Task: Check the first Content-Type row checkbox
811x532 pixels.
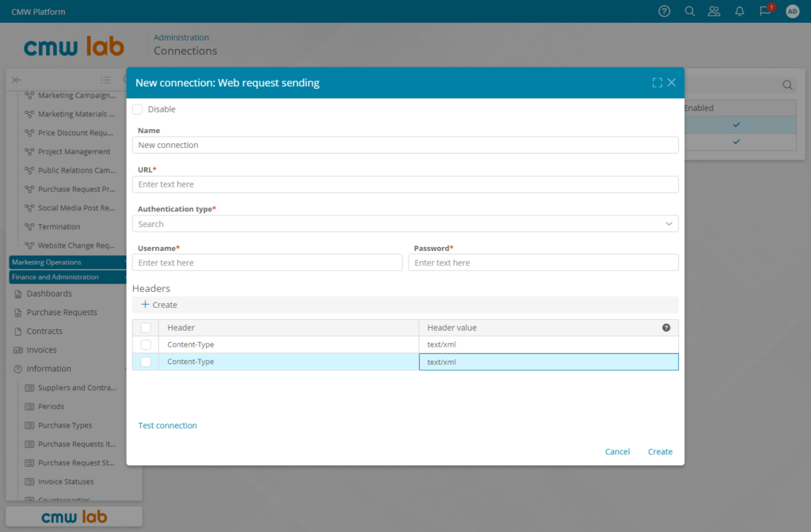Action: click(x=146, y=344)
